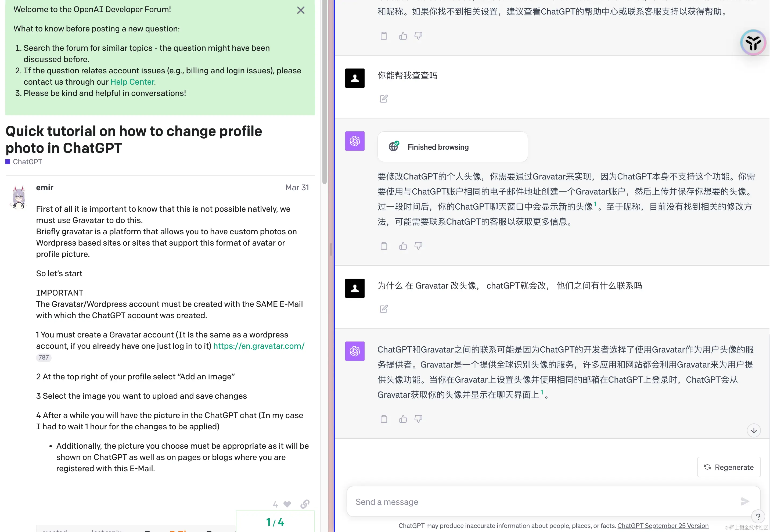Viewport: 770px width, 532px height.
Task: Click the split-pane divider handle between windows
Action: click(x=331, y=249)
